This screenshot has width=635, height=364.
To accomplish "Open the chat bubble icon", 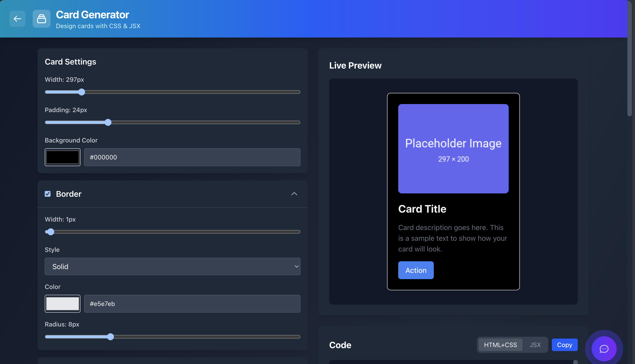I will 604,349.
